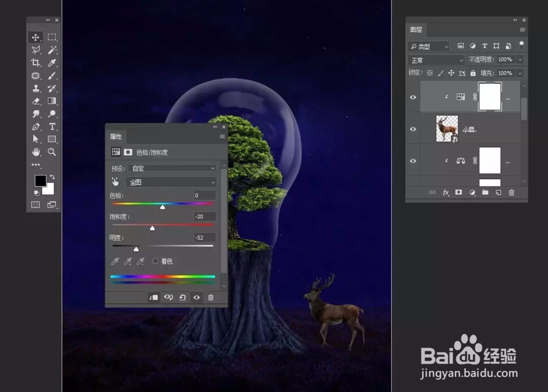Select the Zoom tool
The width and height of the screenshot is (548, 392).
tap(52, 152)
